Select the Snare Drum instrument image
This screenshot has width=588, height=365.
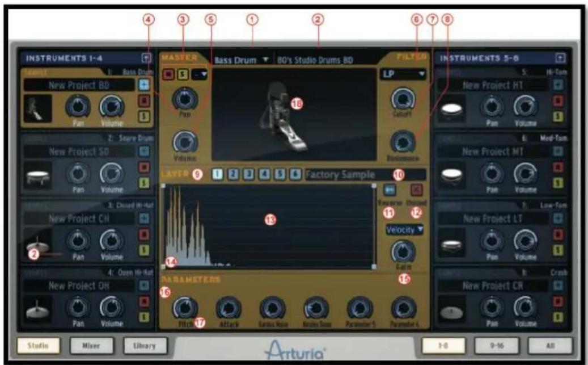tap(38, 176)
